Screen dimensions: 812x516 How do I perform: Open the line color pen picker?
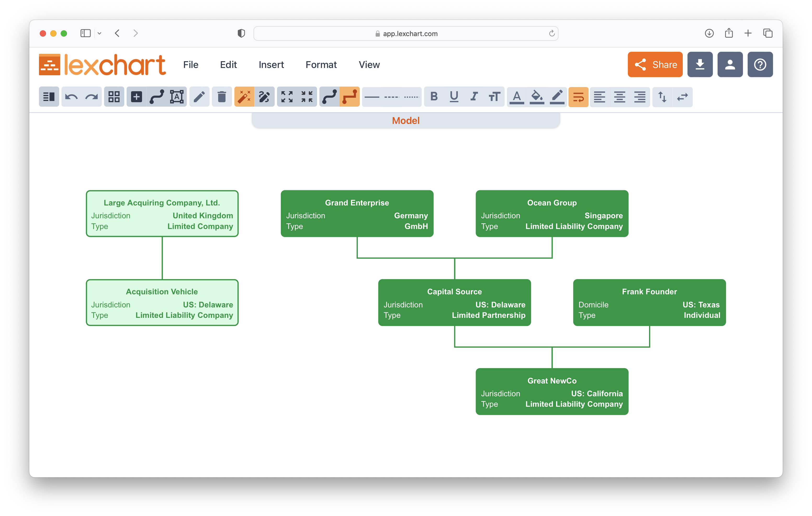[557, 97]
